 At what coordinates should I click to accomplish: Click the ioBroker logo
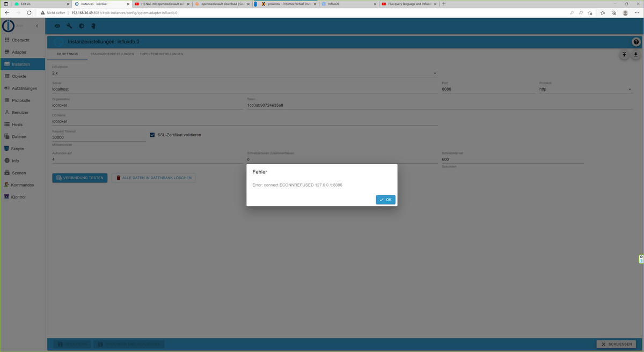point(8,26)
